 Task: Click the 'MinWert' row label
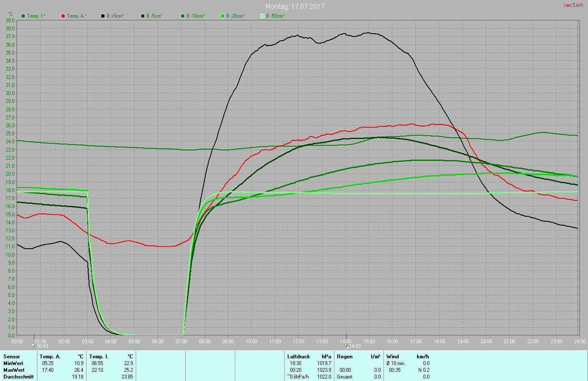(13, 363)
